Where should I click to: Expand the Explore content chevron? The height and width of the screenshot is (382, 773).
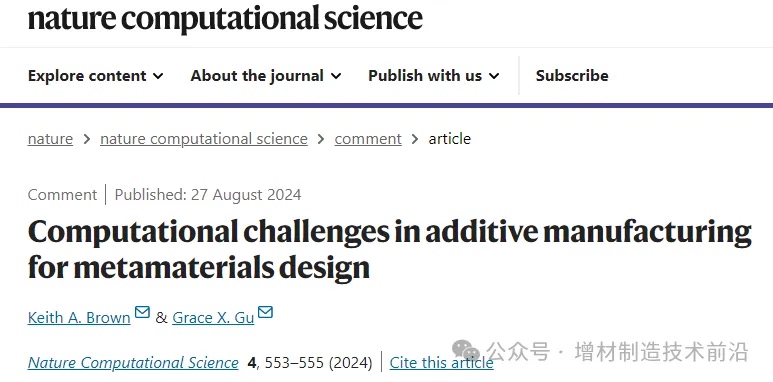point(158,76)
